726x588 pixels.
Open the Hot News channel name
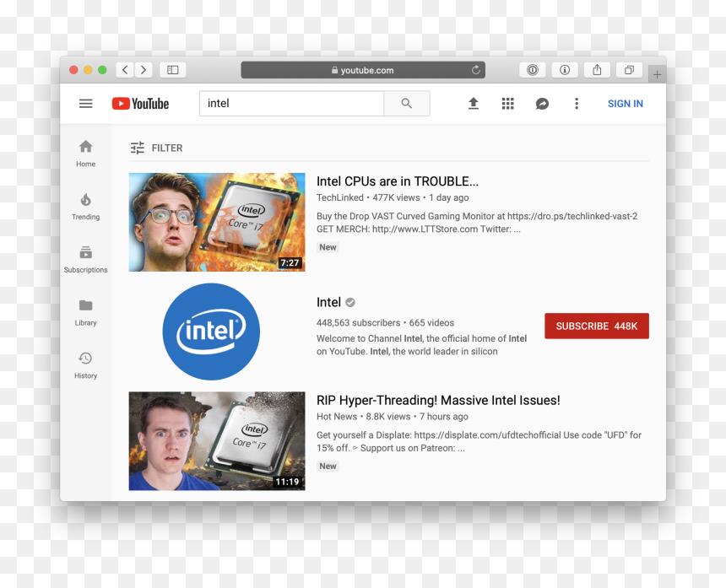click(x=337, y=417)
